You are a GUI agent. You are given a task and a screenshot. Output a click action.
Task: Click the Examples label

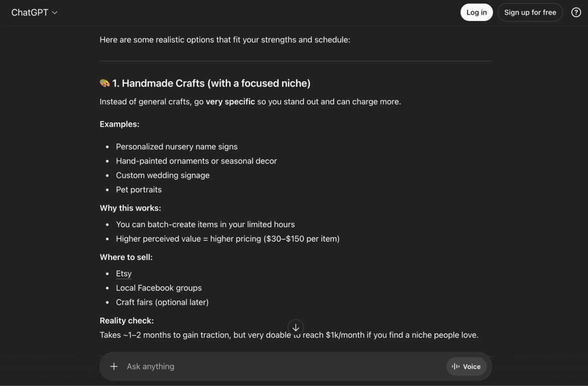[120, 124]
